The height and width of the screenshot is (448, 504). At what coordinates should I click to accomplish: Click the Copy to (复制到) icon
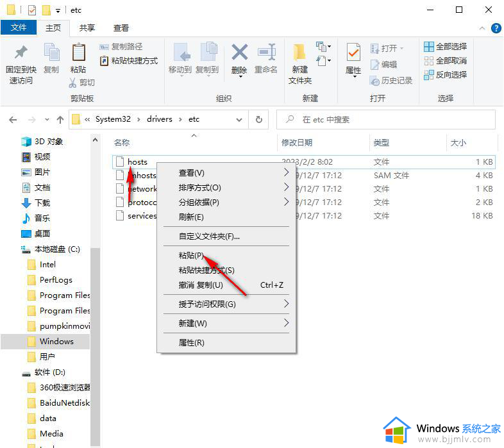pos(208,52)
